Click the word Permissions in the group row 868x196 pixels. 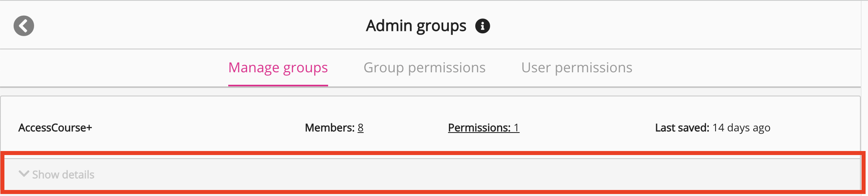point(479,128)
